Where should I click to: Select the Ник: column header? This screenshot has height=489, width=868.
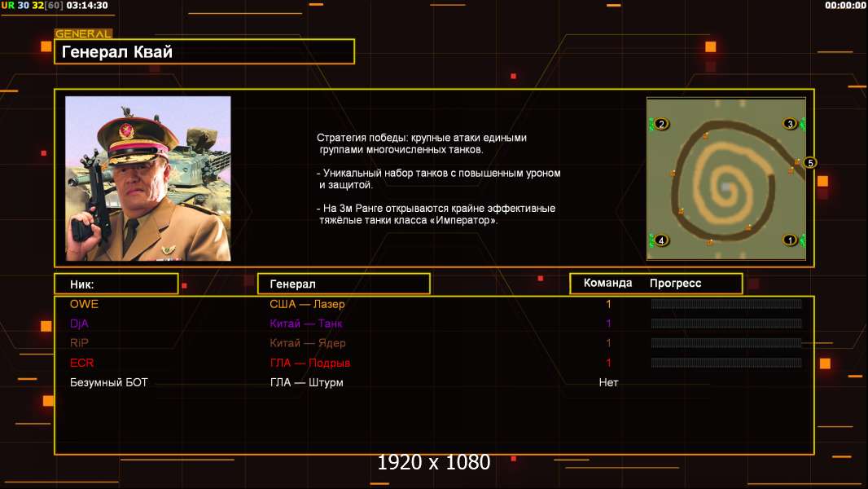click(116, 284)
